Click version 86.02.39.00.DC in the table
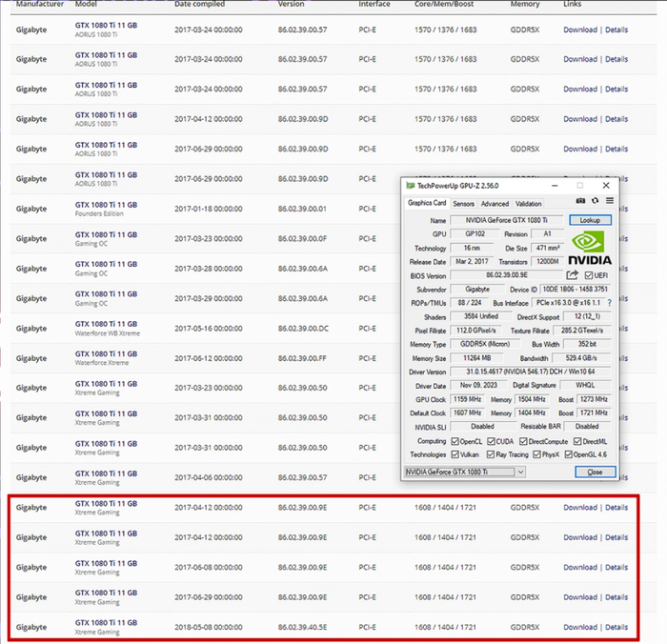Screen dimensions: 667x644 click(x=303, y=329)
